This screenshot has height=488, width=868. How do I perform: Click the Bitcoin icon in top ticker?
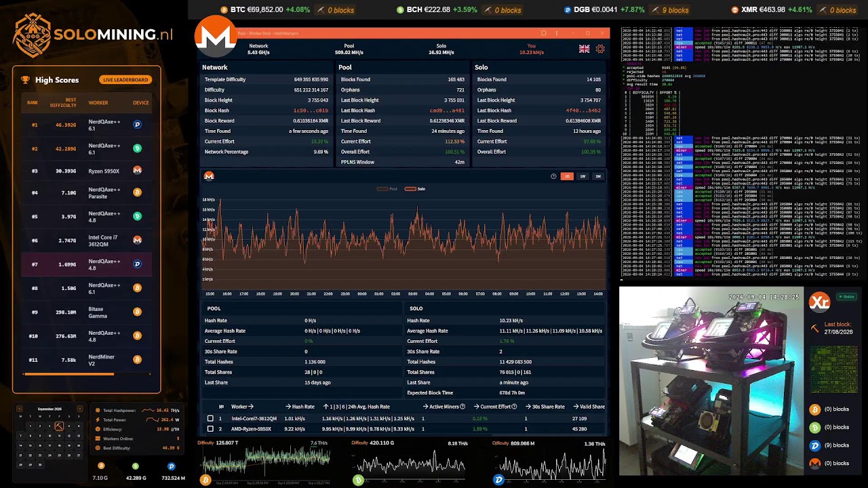click(x=224, y=10)
